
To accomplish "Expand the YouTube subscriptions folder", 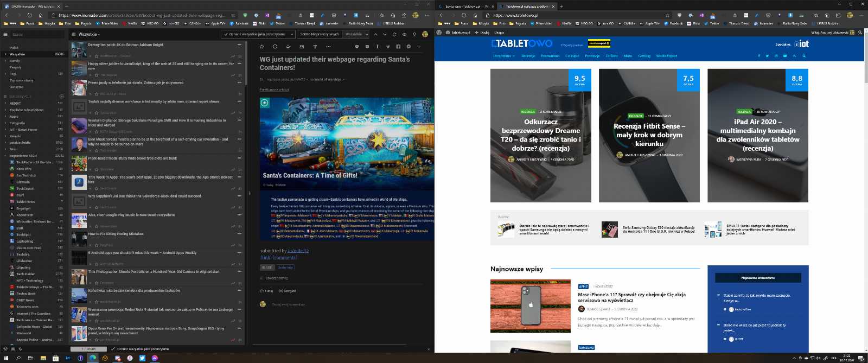I will coord(5,110).
